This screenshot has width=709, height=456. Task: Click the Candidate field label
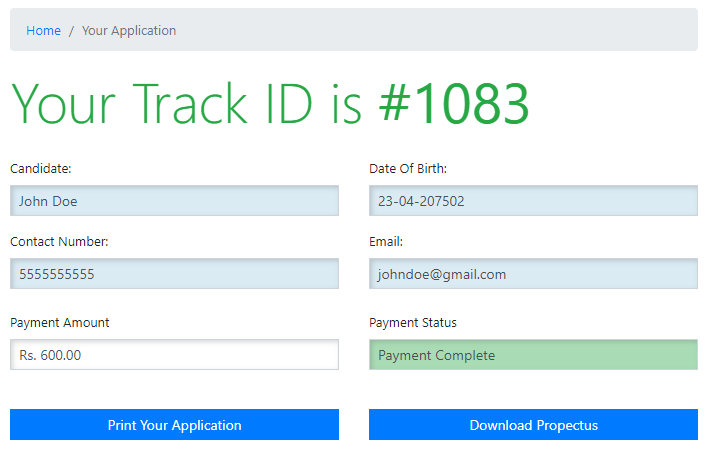[x=41, y=169]
